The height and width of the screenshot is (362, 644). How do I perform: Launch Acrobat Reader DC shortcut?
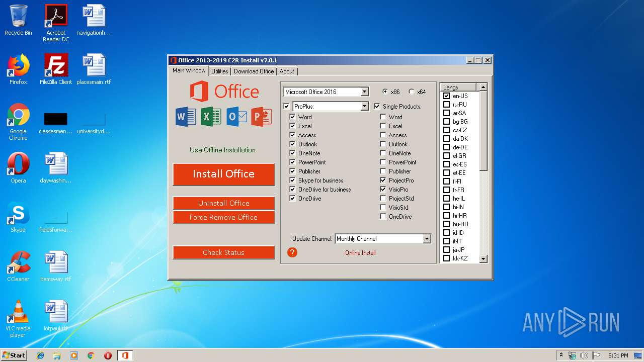pos(56,23)
